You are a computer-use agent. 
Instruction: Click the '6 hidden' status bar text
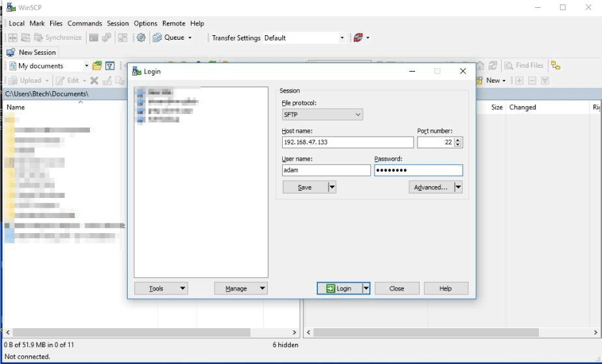pos(285,345)
